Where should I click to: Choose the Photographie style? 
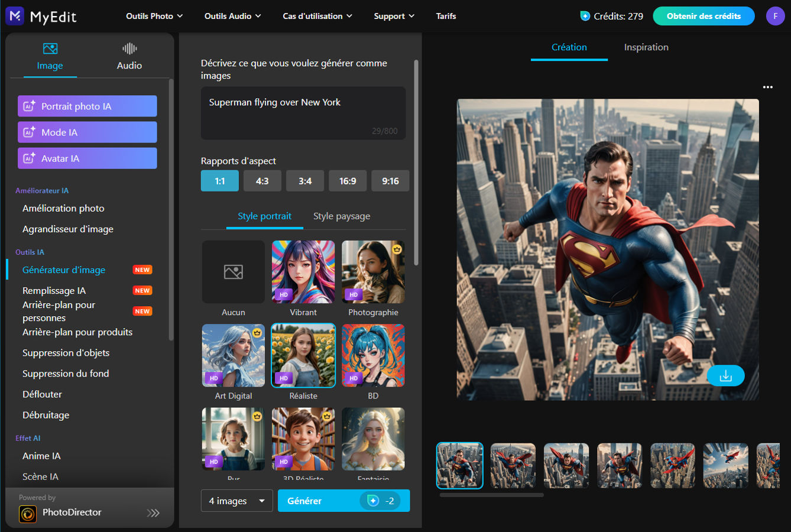pos(373,272)
